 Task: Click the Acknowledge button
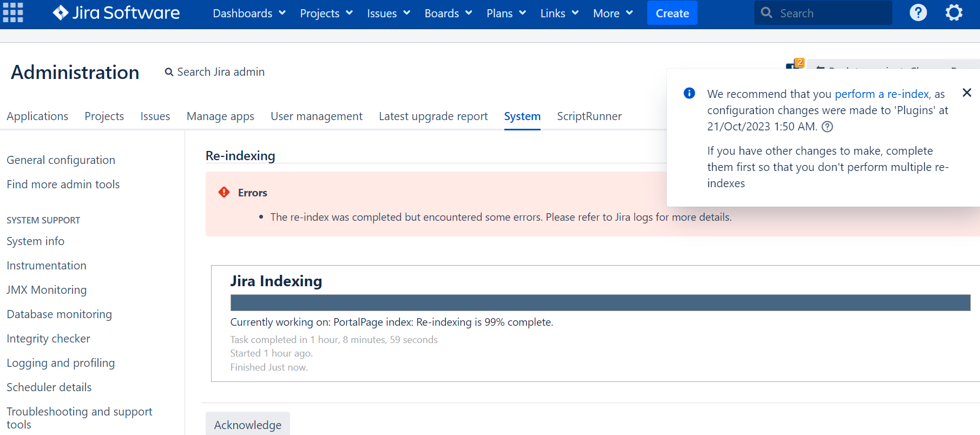248,425
